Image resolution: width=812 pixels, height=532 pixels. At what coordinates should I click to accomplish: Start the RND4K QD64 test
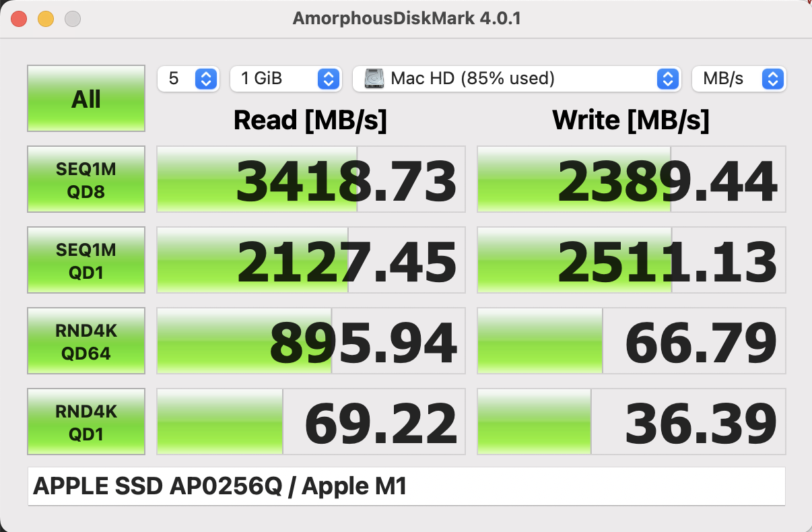pyautogui.click(x=86, y=341)
